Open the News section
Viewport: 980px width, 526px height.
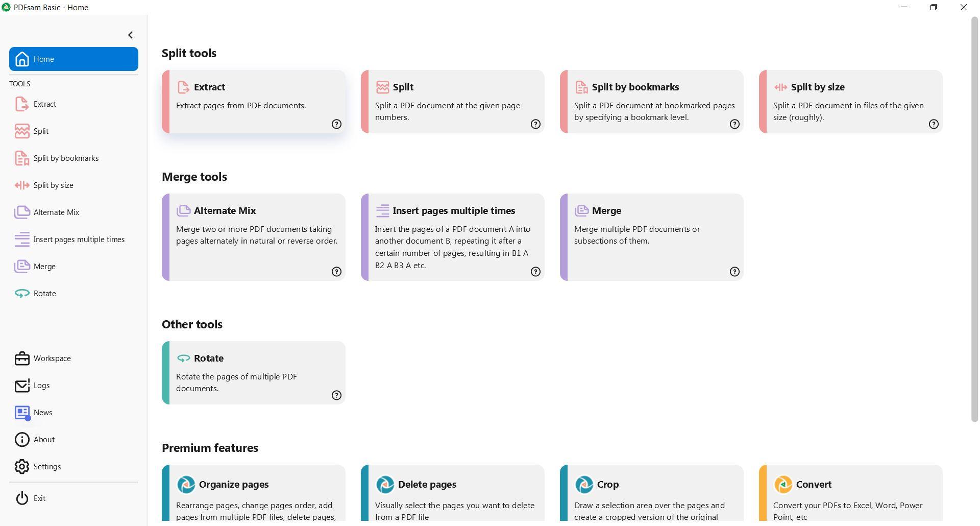tap(42, 413)
